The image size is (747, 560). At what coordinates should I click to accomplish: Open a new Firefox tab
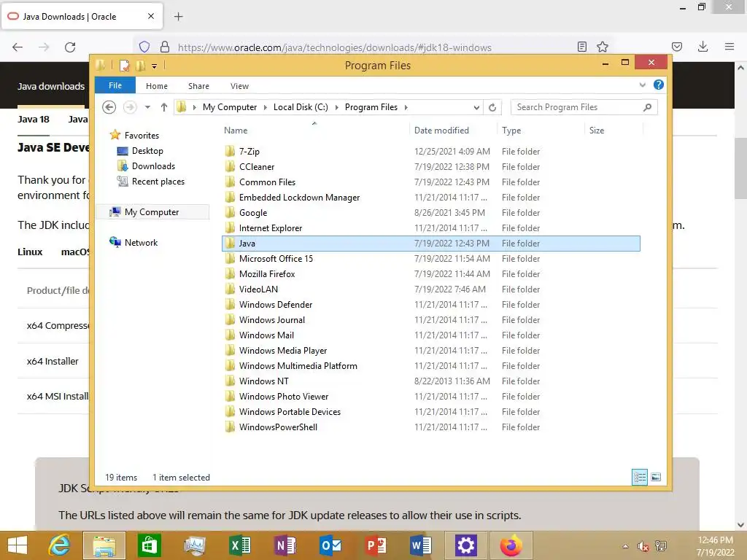tap(179, 17)
